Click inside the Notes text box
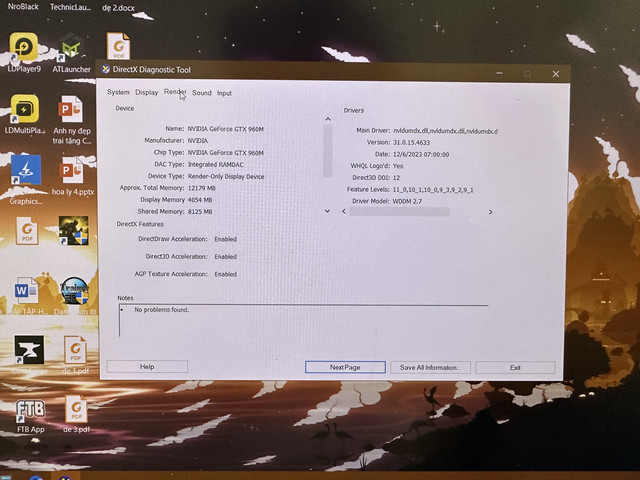640x480 pixels. (x=303, y=320)
